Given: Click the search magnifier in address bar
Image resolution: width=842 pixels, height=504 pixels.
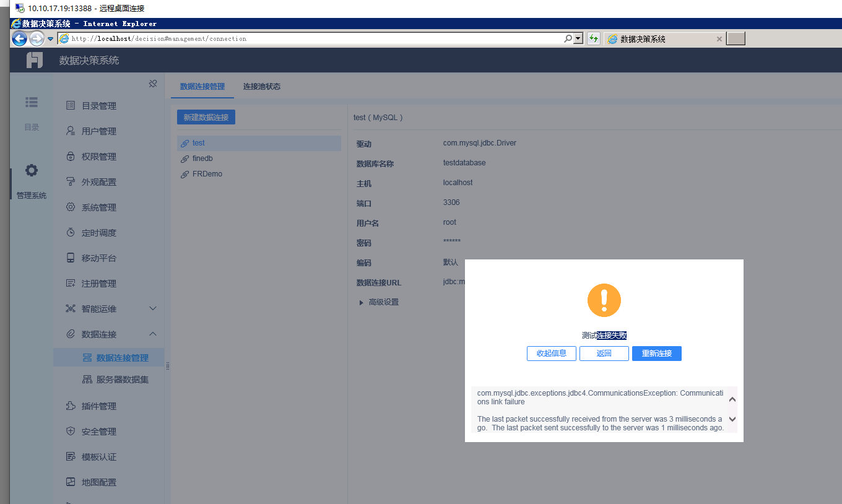Looking at the screenshot, I should point(568,38).
